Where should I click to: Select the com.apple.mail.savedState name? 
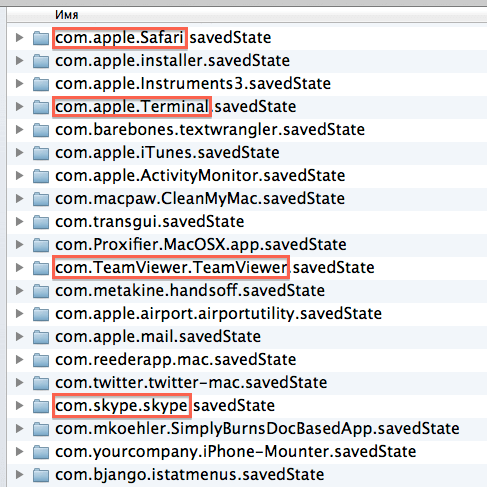point(158,337)
